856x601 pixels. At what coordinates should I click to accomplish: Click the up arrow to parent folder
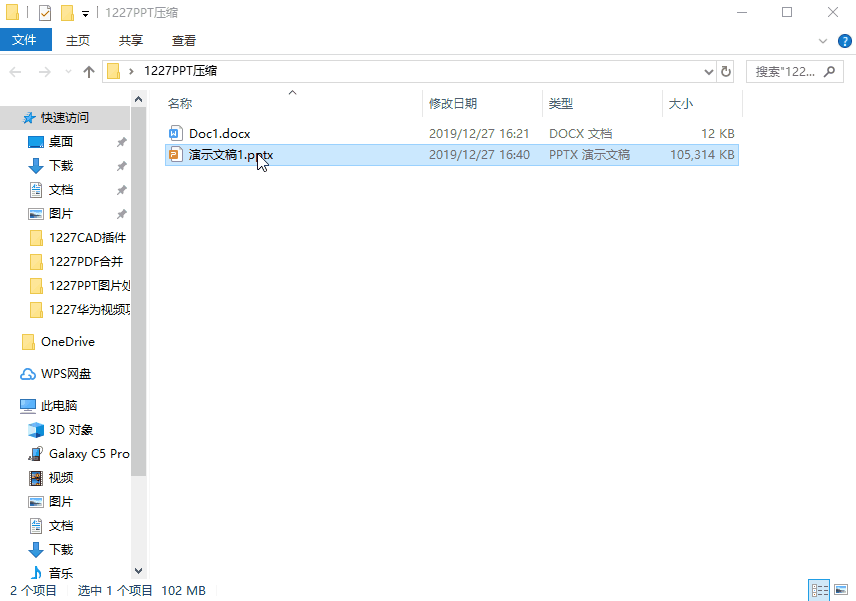(x=89, y=71)
